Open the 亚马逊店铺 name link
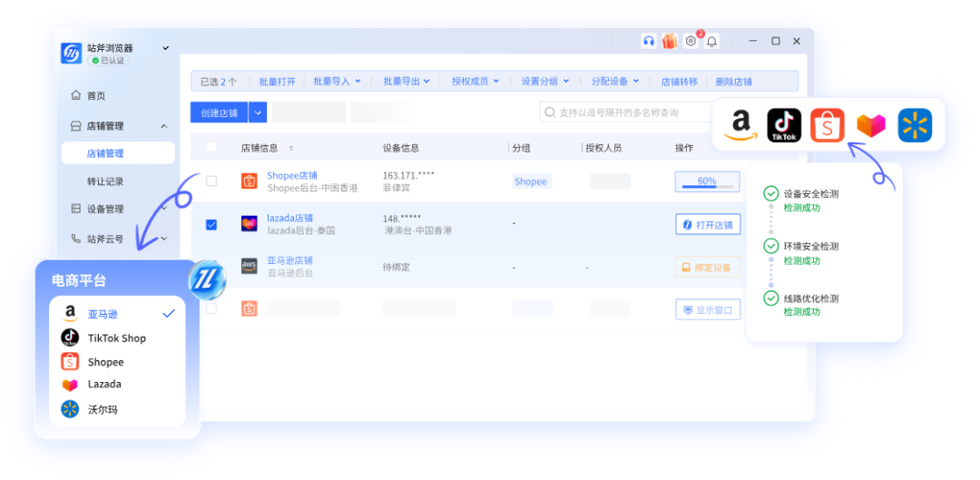 290,260
